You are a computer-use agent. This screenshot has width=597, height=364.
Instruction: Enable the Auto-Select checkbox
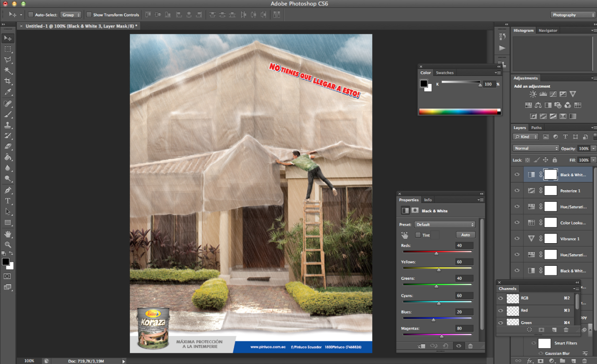31,15
